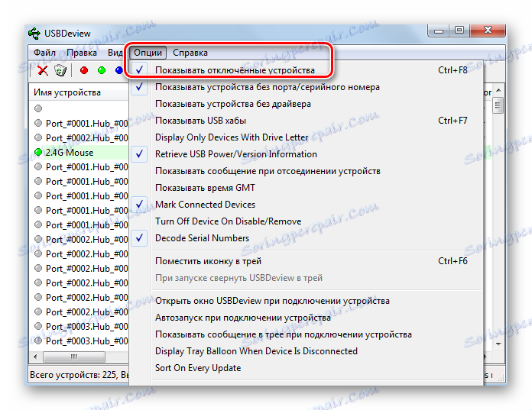Open the Файл menu

point(44,53)
